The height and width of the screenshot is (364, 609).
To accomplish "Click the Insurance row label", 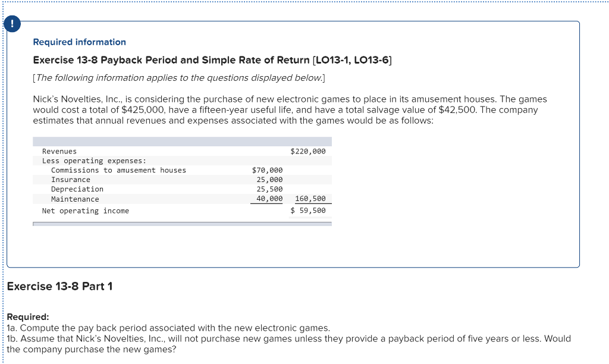I will pyautogui.click(x=71, y=180).
